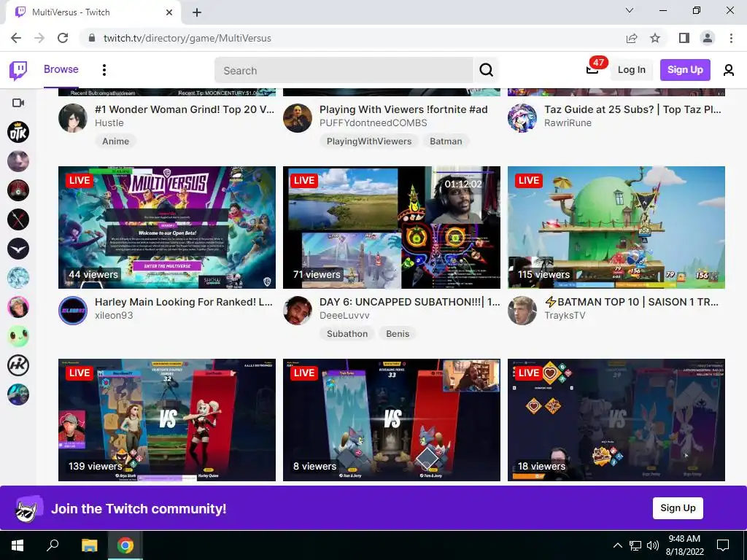Click Sign Up in the purple community banner
This screenshot has height=560, width=747.
tap(678, 508)
